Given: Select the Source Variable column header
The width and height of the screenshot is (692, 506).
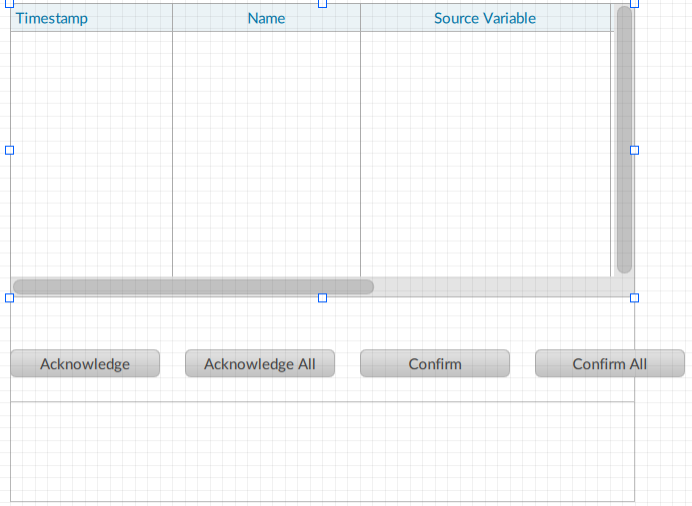Looking at the screenshot, I should [x=485, y=18].
